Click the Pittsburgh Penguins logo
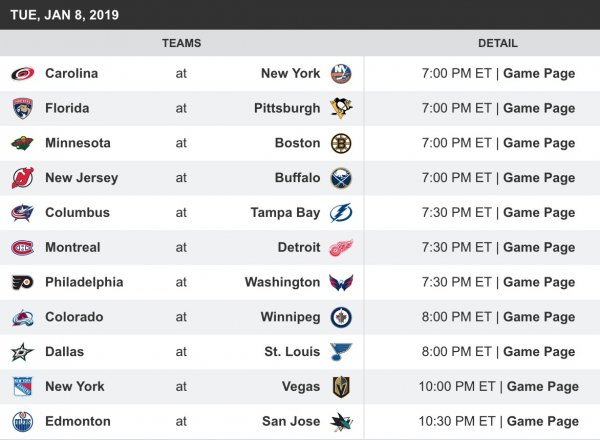The height and width of the screenshot is (440, 600). (x=341, y=108)
